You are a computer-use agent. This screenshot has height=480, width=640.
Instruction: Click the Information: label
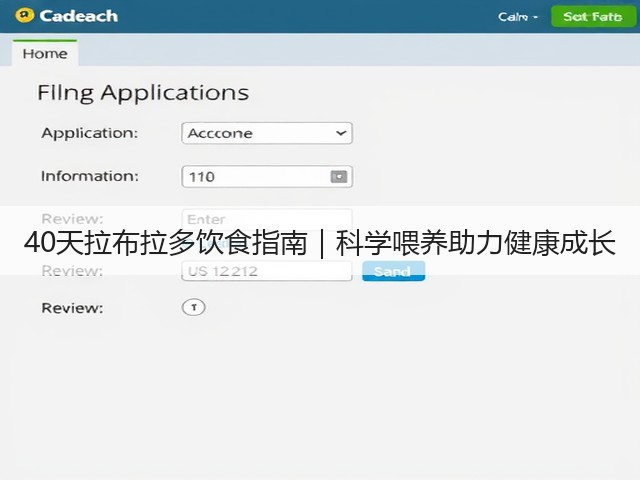coord(90,176)
